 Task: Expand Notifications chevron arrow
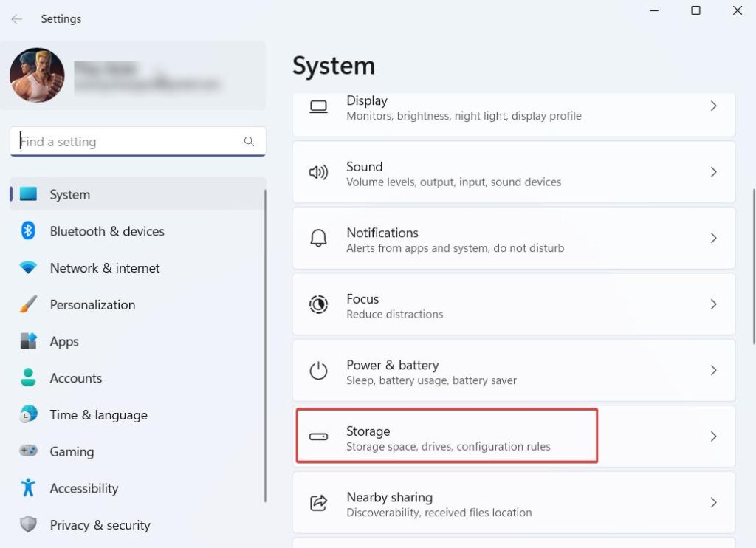[714, 239]
